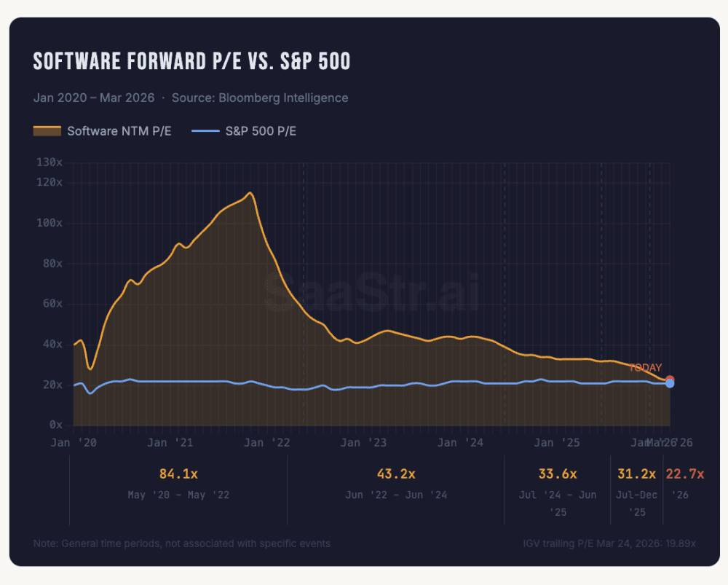This screenshot has width=728, height=585.
Task: Click the TODAY label on the chart
Action: 645,368
